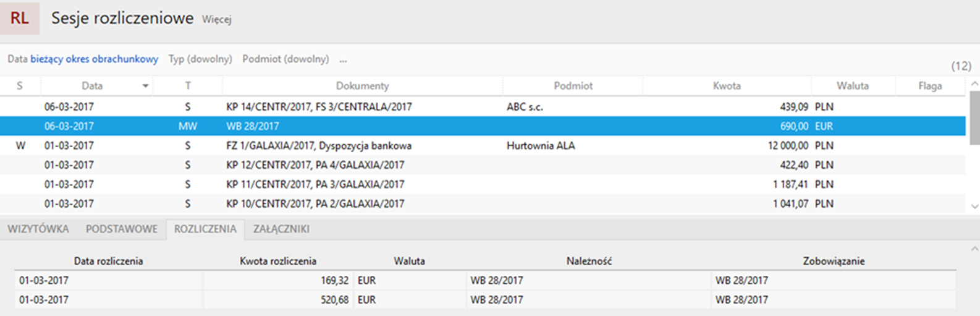
Task: Click the list scrollbar up arrow
Action: click(x=974, y=84)
